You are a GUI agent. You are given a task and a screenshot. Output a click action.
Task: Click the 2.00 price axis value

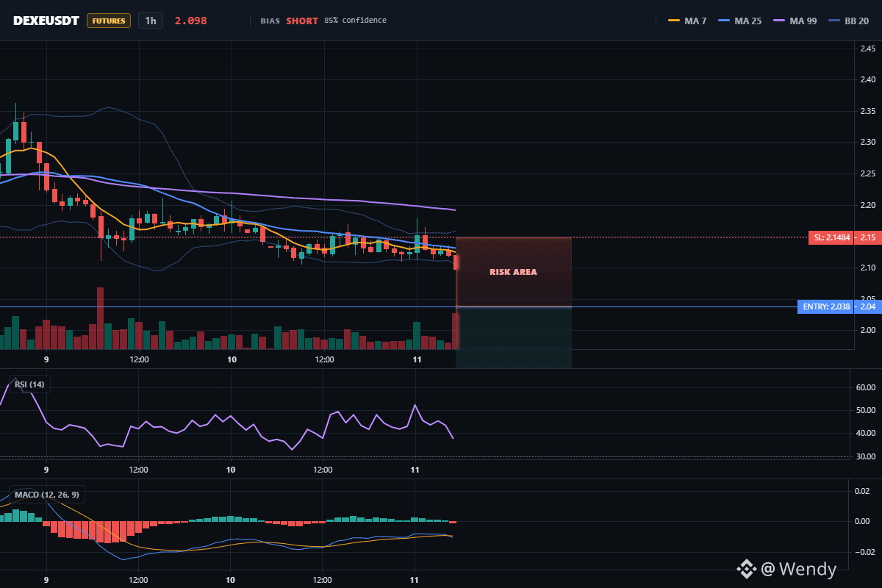pos(868,330)
